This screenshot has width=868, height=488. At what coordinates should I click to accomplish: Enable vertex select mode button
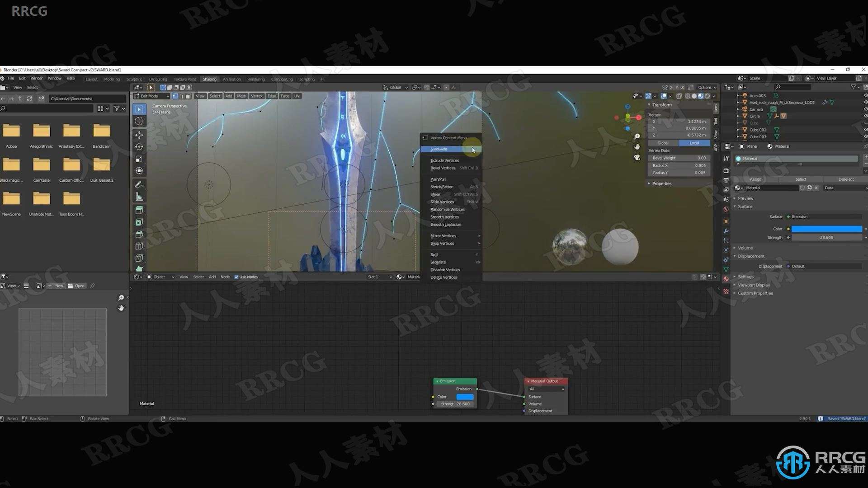pyautogui.click(x=175, y=96)
